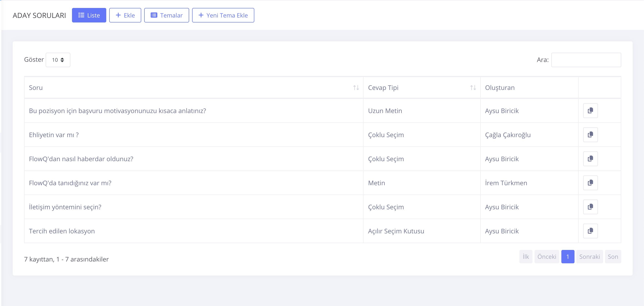Image resolution: width=644 pixels, height=306 pixels.
Task: Click the Ekle button
Action: pos(125,15)
